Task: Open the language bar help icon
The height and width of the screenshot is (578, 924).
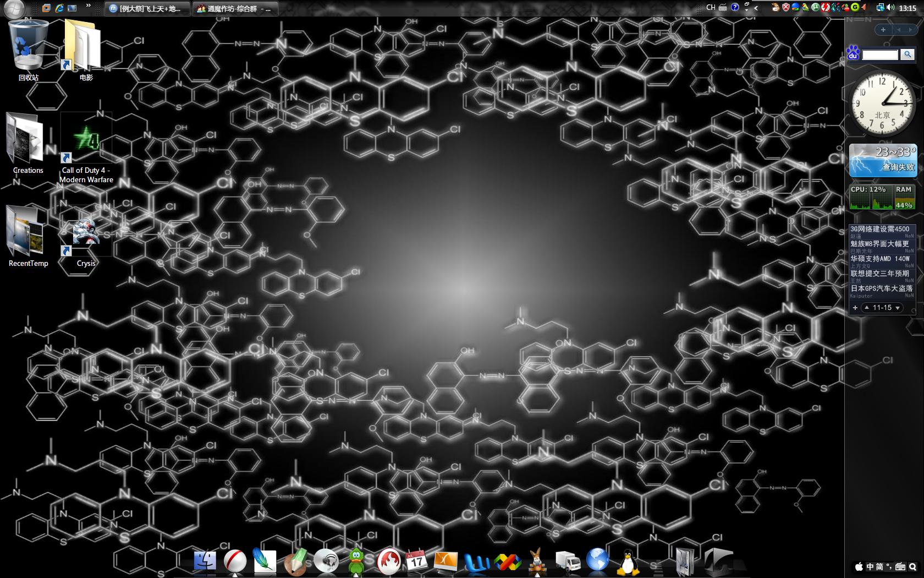Action: 735,8
